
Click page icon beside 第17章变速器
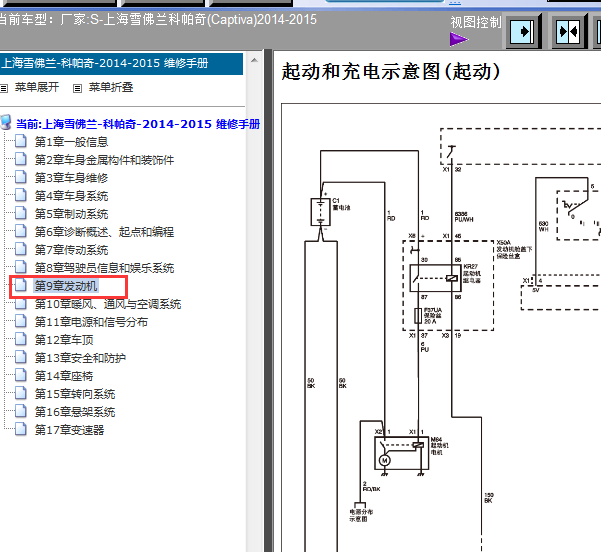(21, 430)
